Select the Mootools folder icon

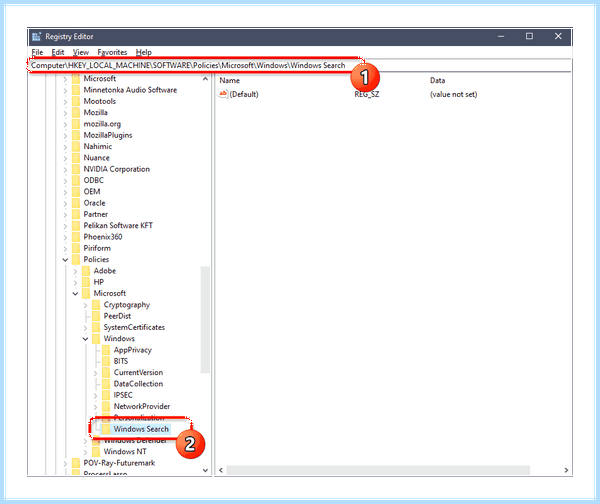(x=76, y=101)
